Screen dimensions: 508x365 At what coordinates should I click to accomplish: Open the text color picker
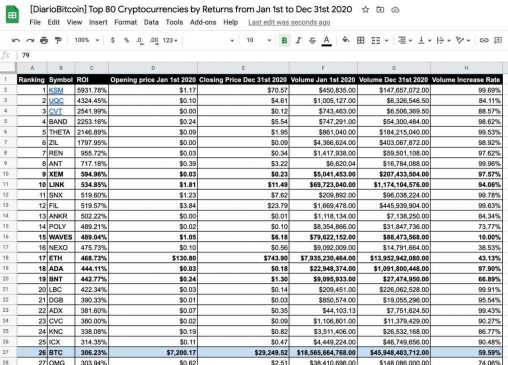[327, 41]
